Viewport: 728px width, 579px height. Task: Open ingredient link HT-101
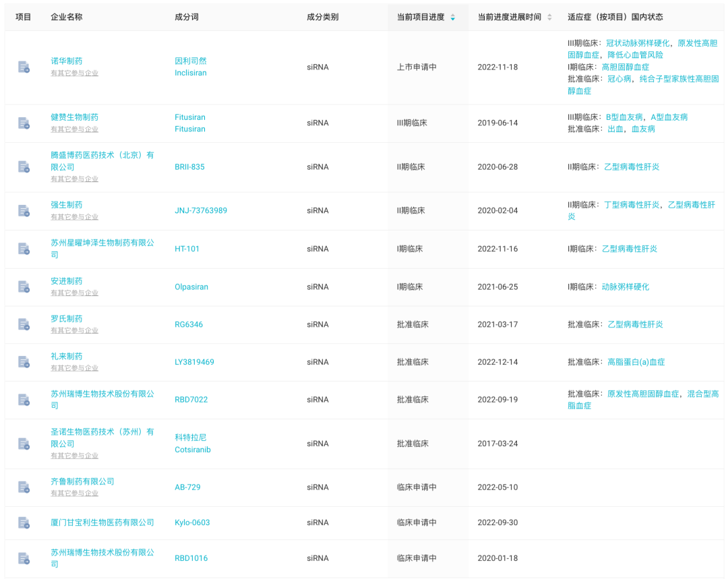pos(187,249)
